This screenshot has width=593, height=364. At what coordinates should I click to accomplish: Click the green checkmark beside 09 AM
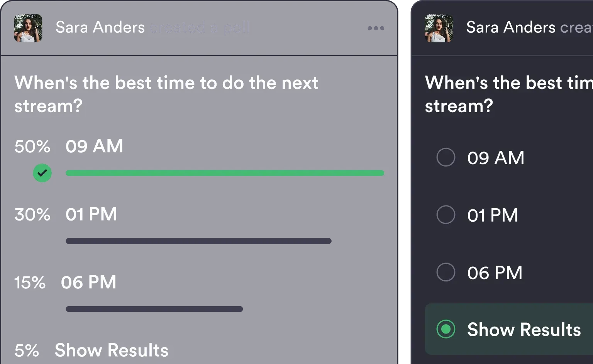click(x=42, y=173)
